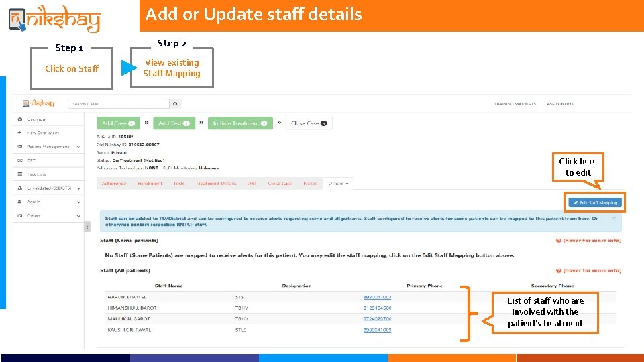The width and height of the screenshot is (644, 362).
Task: Click Kaushik R. Raval's primary phone number
Action: click(x=377, y=330)
